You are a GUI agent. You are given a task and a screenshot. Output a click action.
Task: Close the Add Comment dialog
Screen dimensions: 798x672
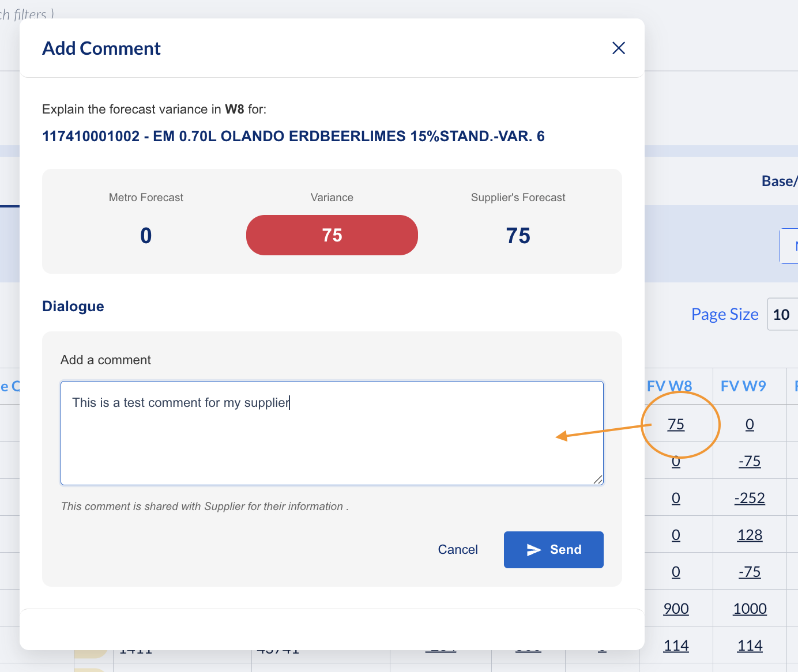click(x=619, y=48)
